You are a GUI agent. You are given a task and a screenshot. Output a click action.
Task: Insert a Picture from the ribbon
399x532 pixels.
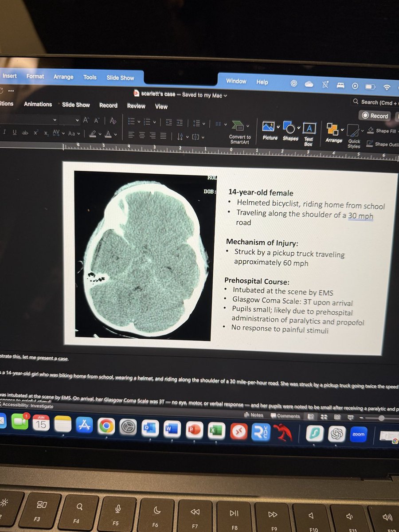[x=270, y=131]
